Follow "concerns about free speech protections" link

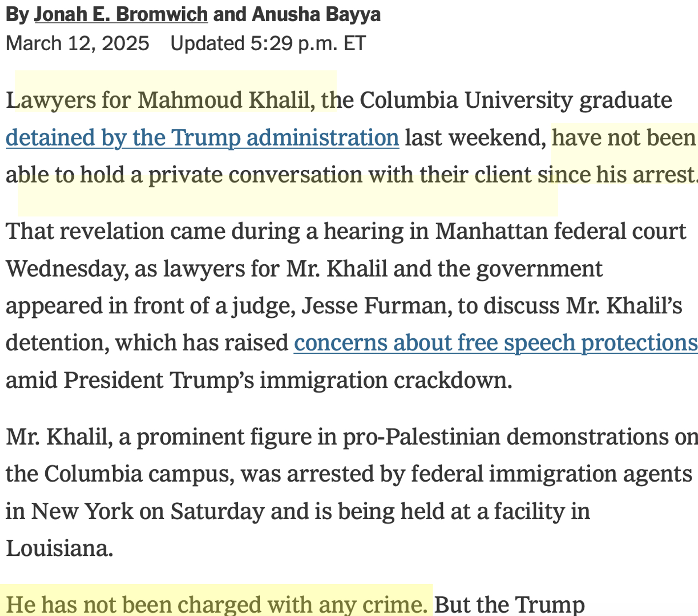[495, 343]
